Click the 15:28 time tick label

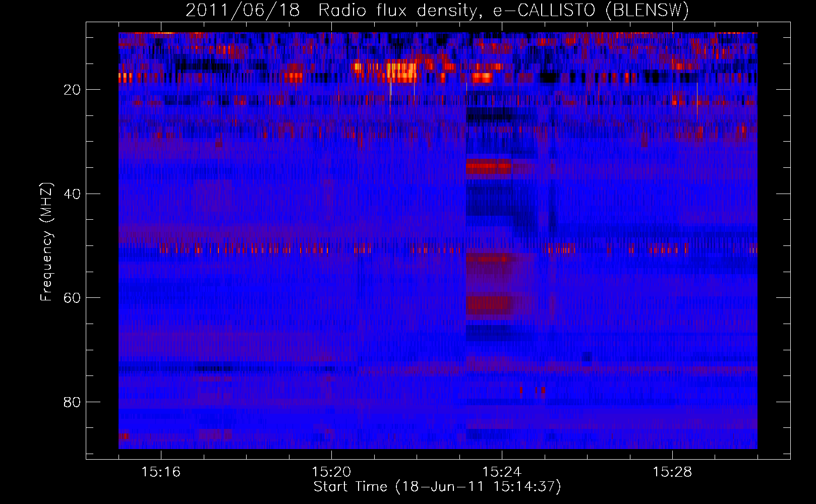(672, 472)
